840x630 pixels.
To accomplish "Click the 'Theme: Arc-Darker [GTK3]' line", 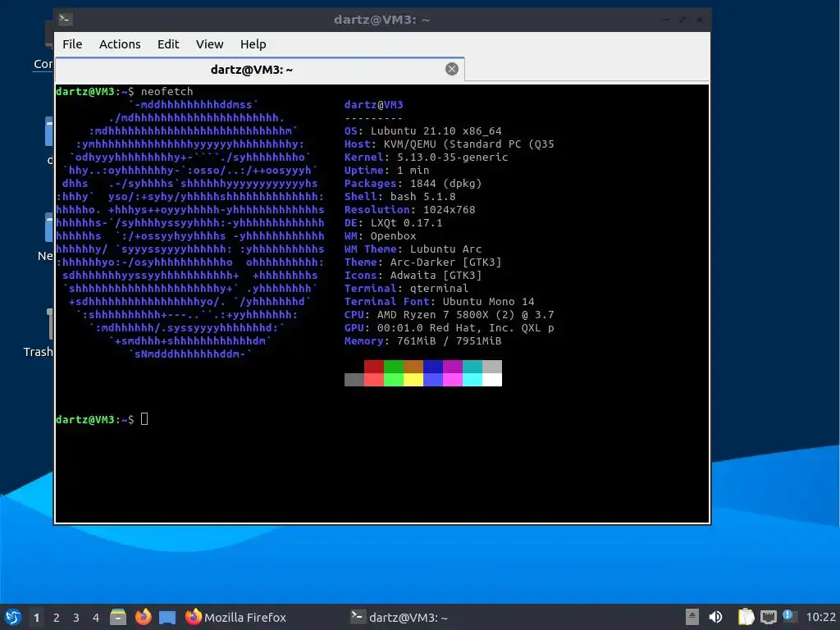I will pos(422,262).
